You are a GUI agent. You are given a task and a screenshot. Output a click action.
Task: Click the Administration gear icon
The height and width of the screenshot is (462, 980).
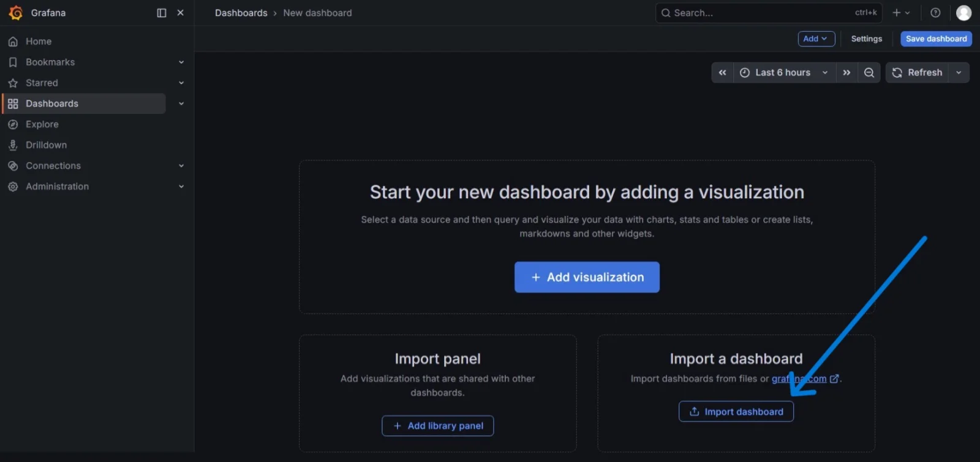[13, 187]
